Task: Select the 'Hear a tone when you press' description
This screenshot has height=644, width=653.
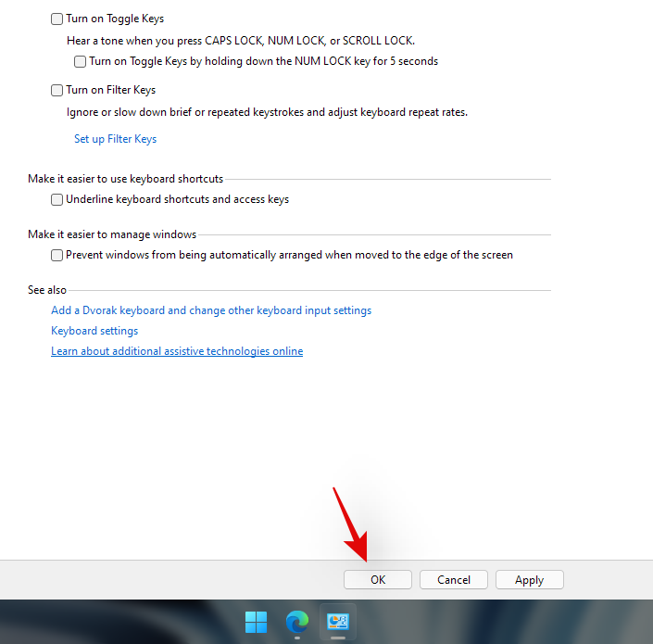Action: [x=241, y=41]
